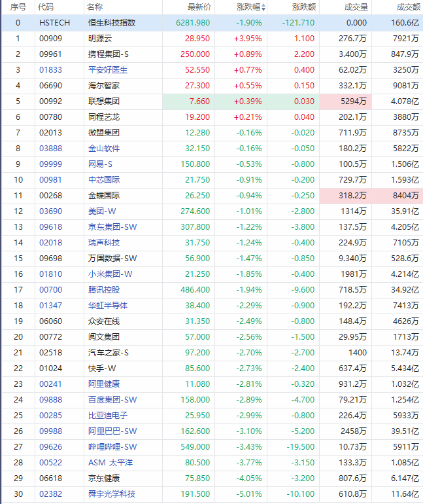Select stock 联想集团
Viewport: 423px width, 504px height.
(x=104, y=101)
